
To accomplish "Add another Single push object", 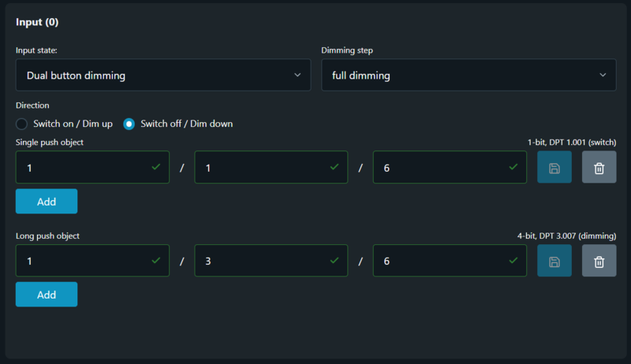I will (47, 202).
